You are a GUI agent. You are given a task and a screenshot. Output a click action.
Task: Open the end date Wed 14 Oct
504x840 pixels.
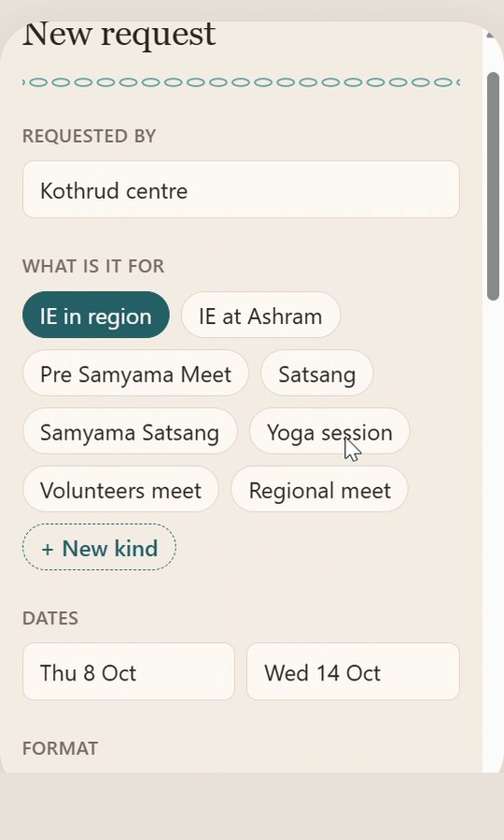353,671
